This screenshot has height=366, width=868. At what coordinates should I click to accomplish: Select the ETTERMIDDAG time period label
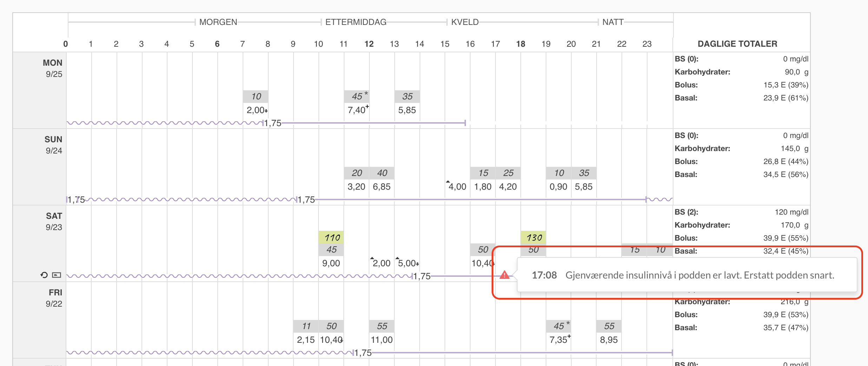(x=356, y=22)
